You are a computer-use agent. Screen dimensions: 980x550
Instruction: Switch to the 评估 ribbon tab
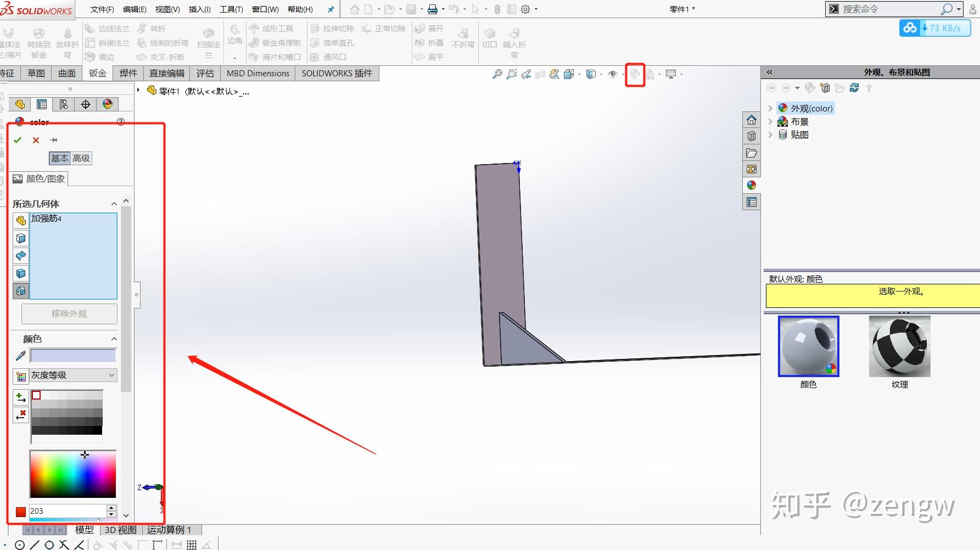pos(205,73)
